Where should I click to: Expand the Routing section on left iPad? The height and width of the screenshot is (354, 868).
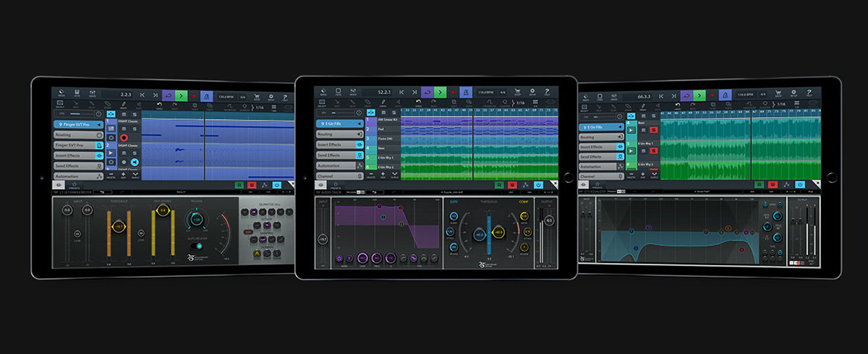coord(78,135)
